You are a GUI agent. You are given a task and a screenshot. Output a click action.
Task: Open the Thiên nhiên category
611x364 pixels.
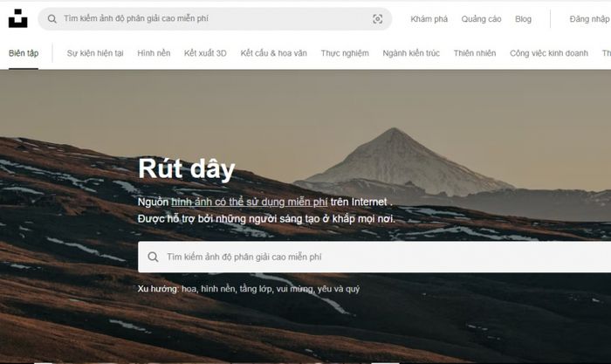(x=475, y=53)
